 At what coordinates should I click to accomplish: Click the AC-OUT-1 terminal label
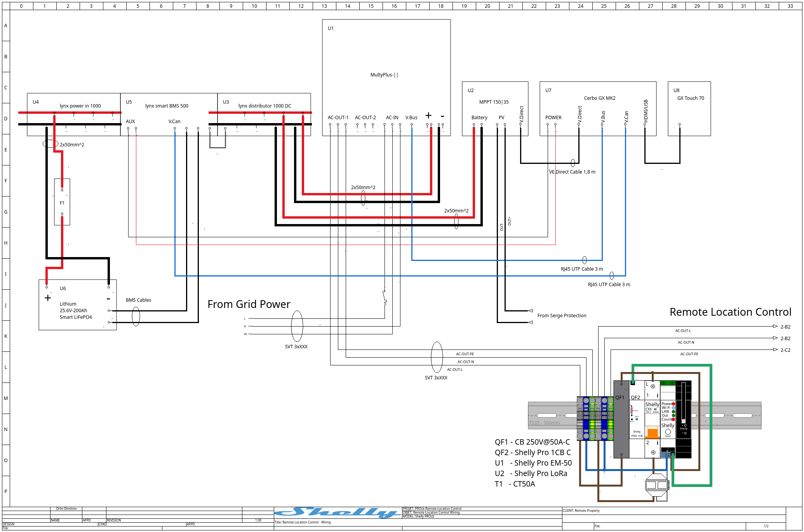338,118
